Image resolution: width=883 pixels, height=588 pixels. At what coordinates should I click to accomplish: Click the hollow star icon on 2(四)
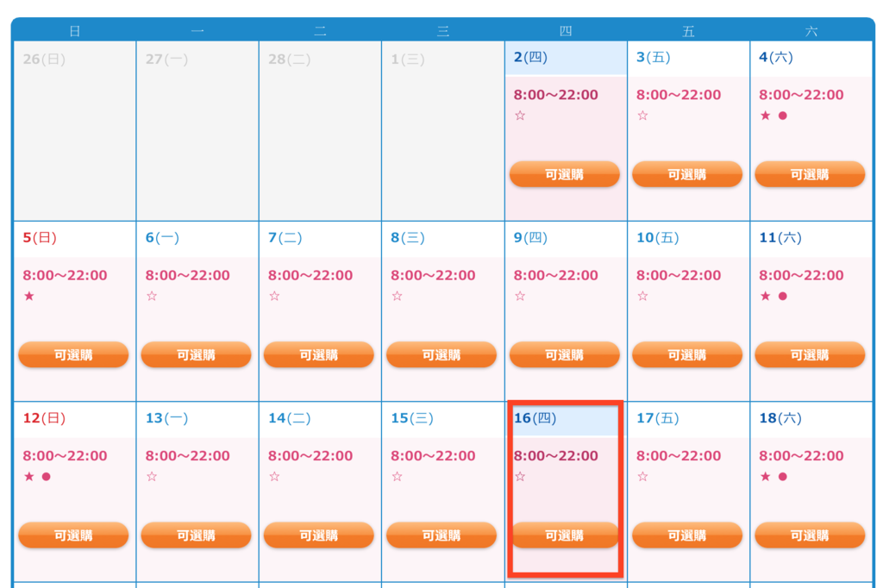pos(520,116)
